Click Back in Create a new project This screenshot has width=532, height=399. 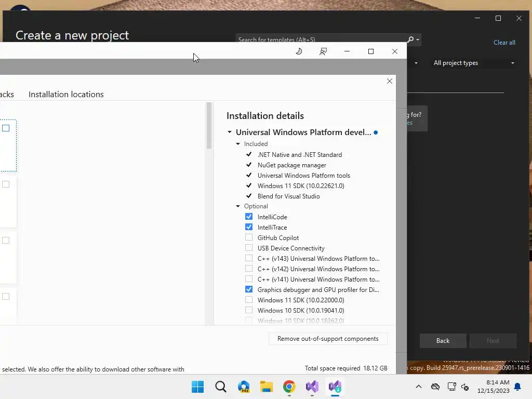[x=443, y=341]
